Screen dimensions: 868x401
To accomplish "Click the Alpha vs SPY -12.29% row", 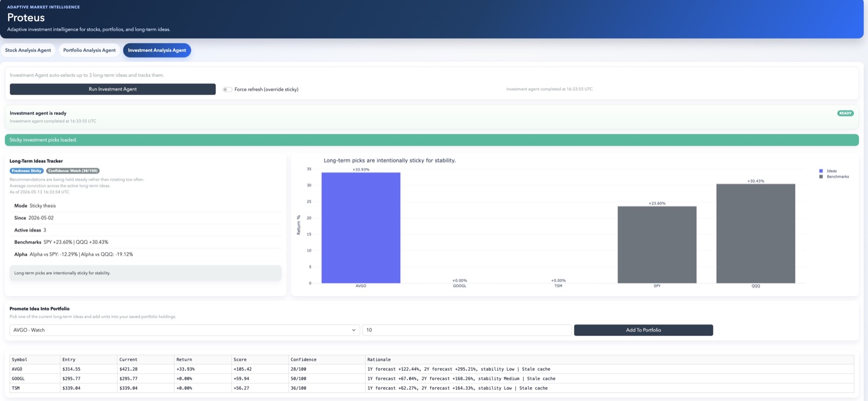I will tap(145, 254).
